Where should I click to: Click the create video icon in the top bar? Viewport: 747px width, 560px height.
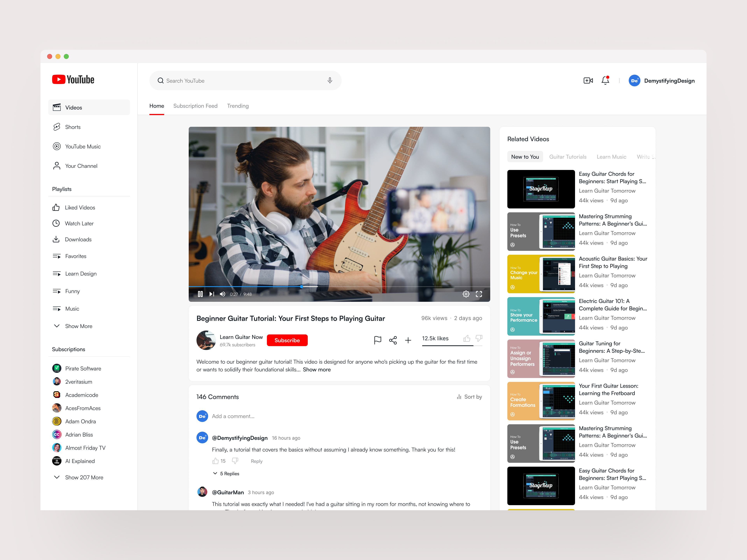point(588,80)
